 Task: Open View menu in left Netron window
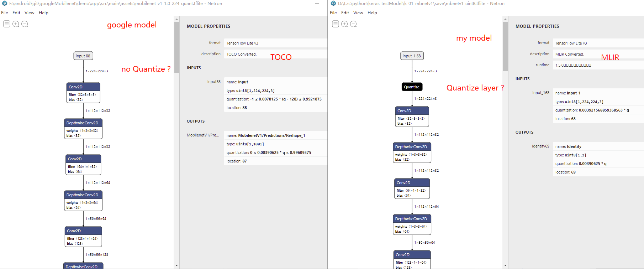[x=30, y=12]
